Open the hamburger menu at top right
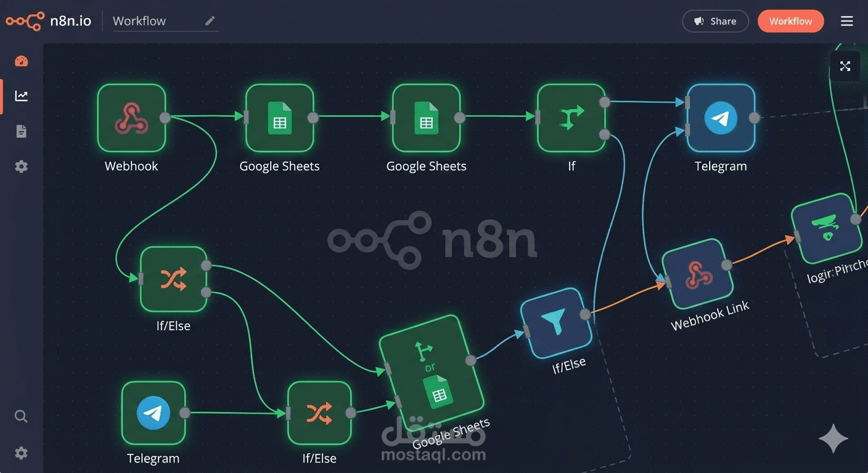 [x=847, y=20]
